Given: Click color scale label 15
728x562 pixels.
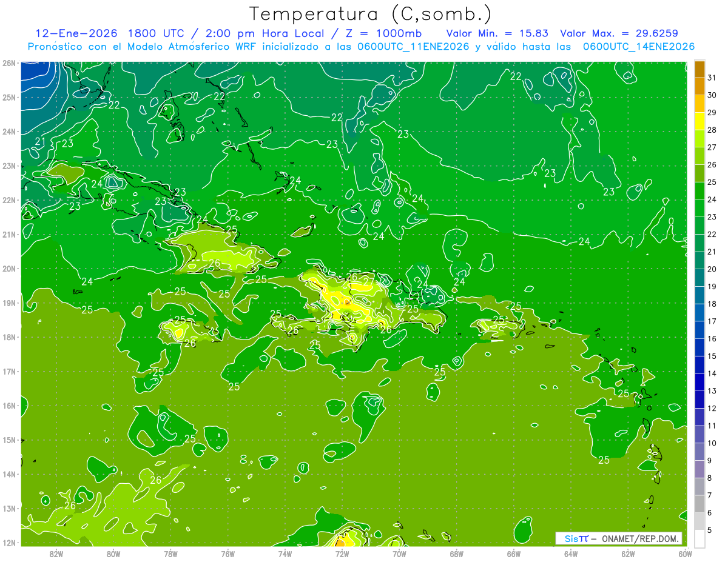Looking at the screenshot, I should coord(712,356).
